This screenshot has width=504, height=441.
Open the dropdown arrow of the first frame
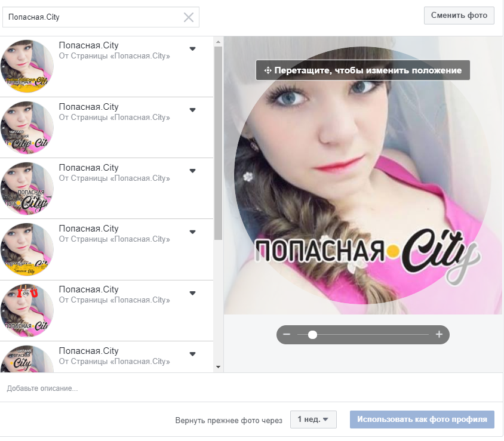192,49
